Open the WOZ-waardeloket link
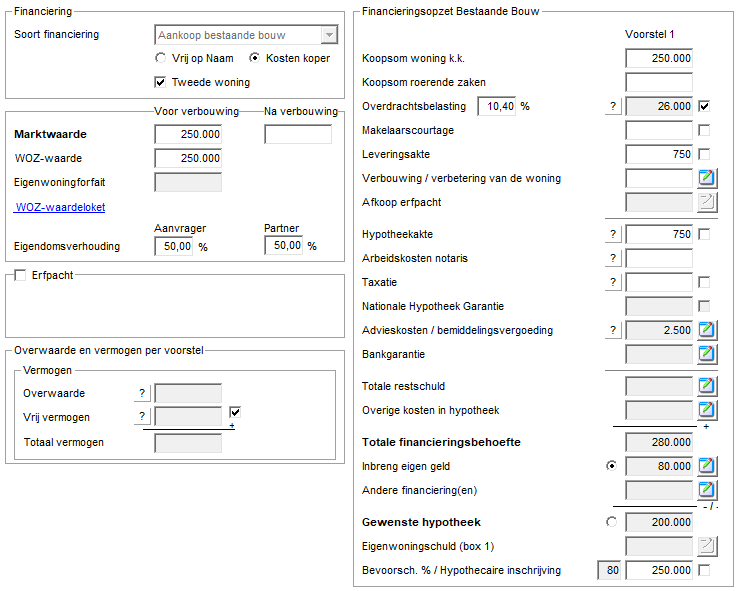The width and height of the screenshot is (740, 591). [60, 207]
